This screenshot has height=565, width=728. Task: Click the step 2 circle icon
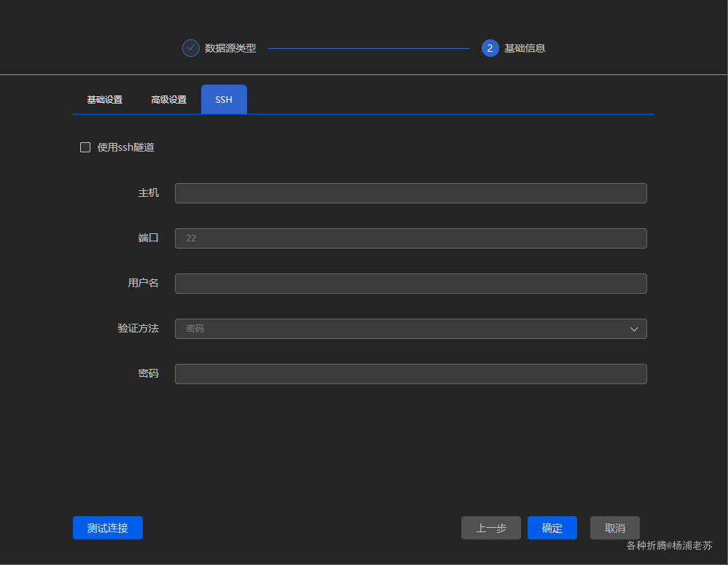point(490,48)
